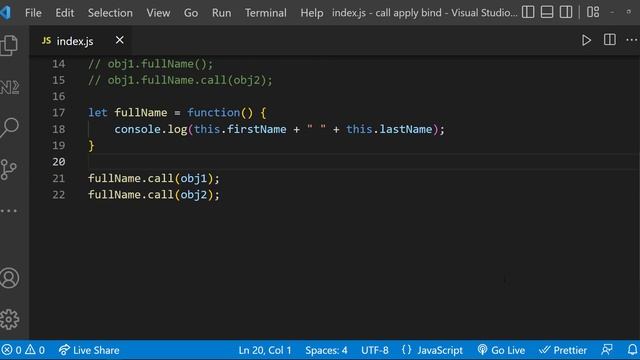
Task: Click the N2 extension icon in activity bar
Action: coord(9,87)
